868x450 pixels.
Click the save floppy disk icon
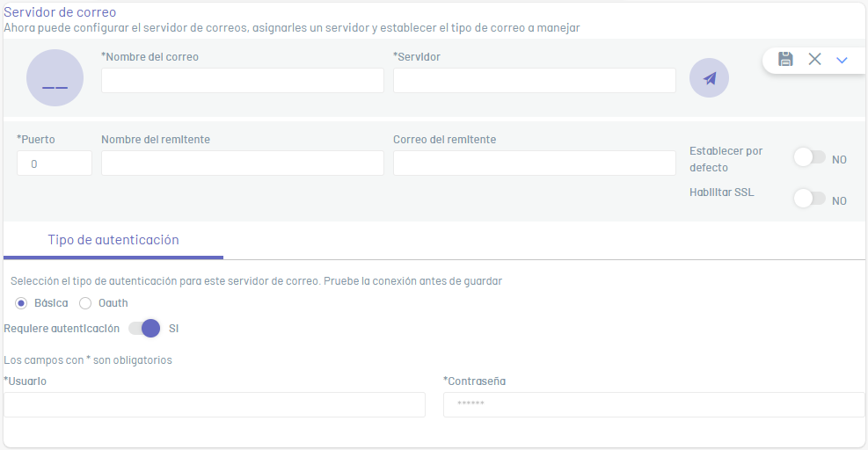786,59
